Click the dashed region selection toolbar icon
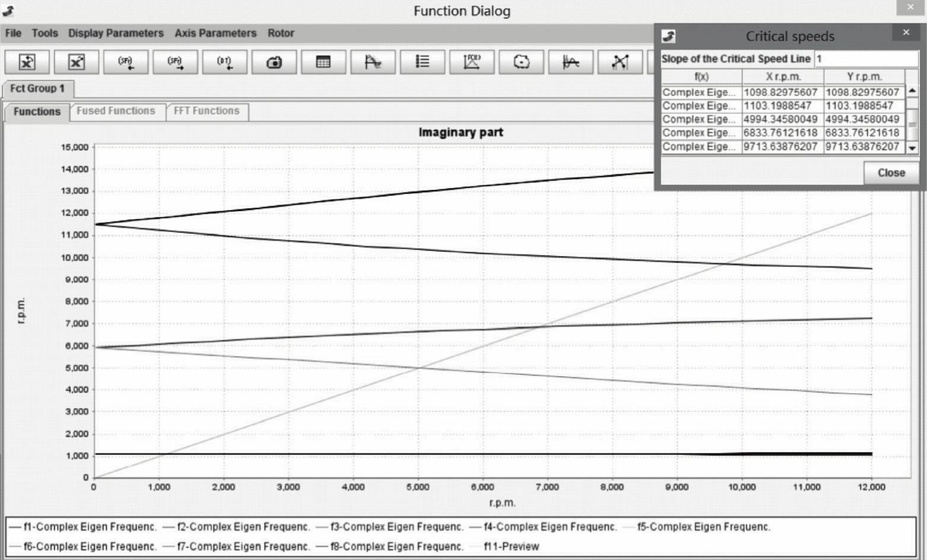 (x=521, y=62)
